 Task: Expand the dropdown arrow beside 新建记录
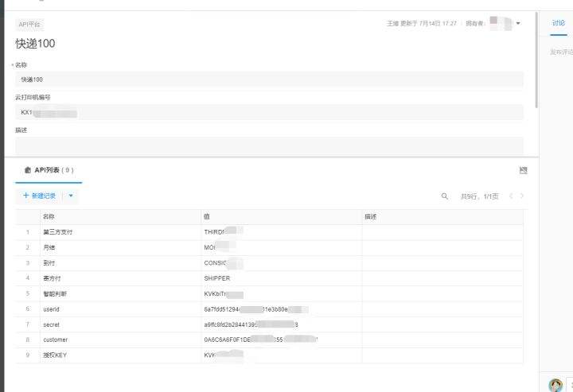[70, 195]
